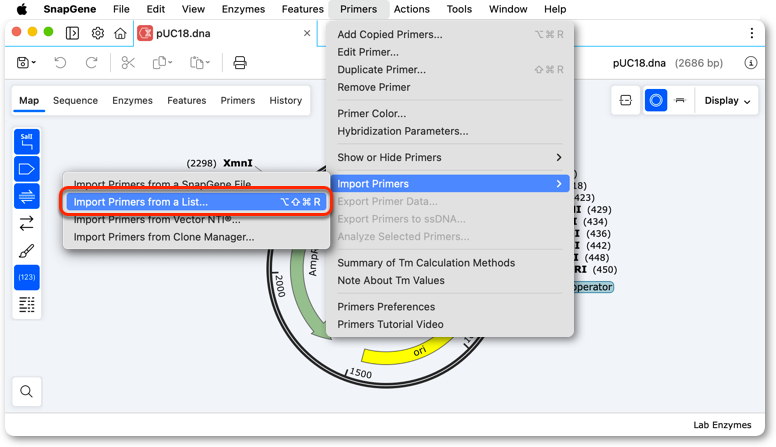Viewport: 776px width, 447px height.
Task: Switch to the Features tab
Action: (187, 100)
